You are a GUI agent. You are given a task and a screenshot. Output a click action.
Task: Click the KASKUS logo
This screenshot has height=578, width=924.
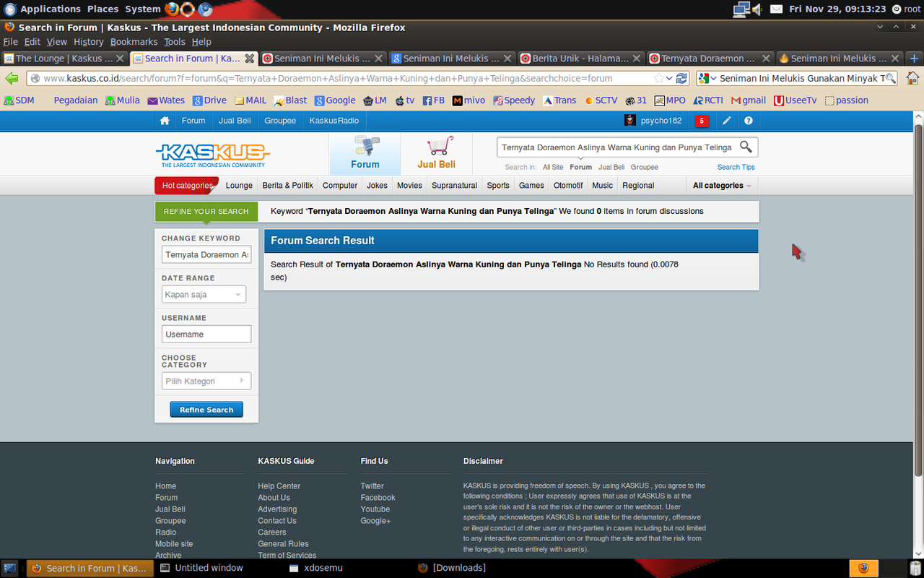coord(212,155)
